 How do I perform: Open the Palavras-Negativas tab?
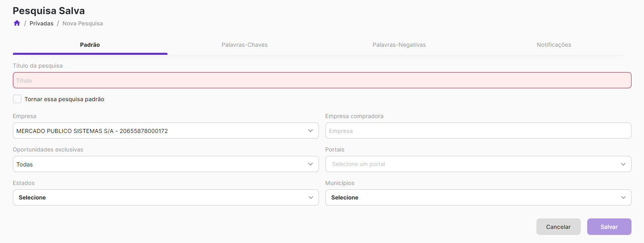pos(399,45)
